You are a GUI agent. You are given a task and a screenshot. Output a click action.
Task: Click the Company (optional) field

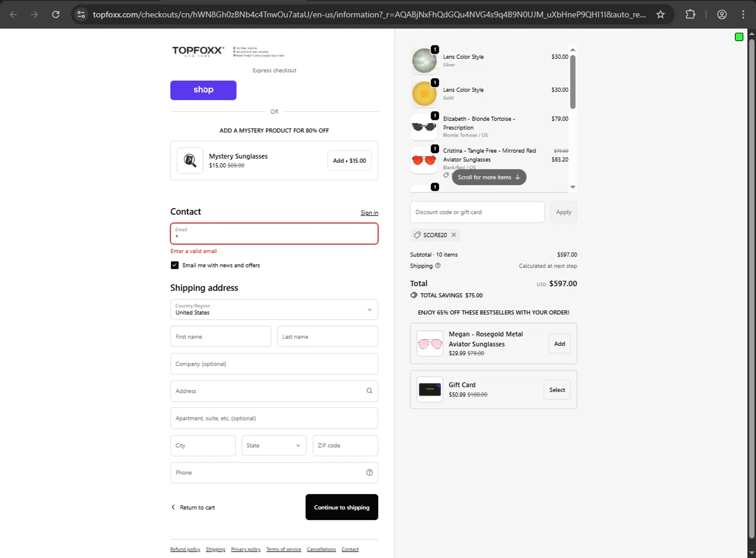pyautogui.click(x=274, y=364)
